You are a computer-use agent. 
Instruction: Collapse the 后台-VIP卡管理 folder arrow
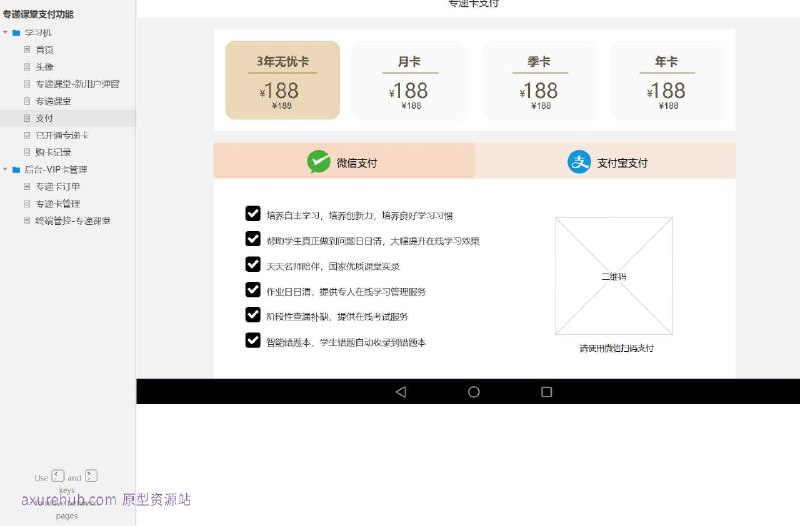(x=5, y=169)
